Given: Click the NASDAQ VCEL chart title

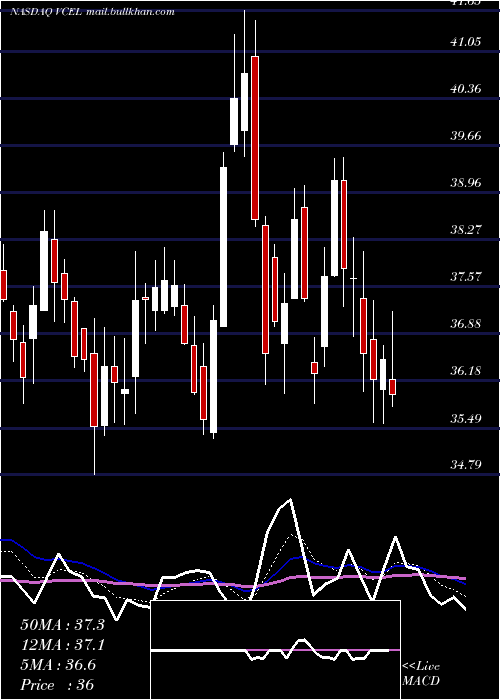Looking at the screenshot, I should tap(92, 12).
